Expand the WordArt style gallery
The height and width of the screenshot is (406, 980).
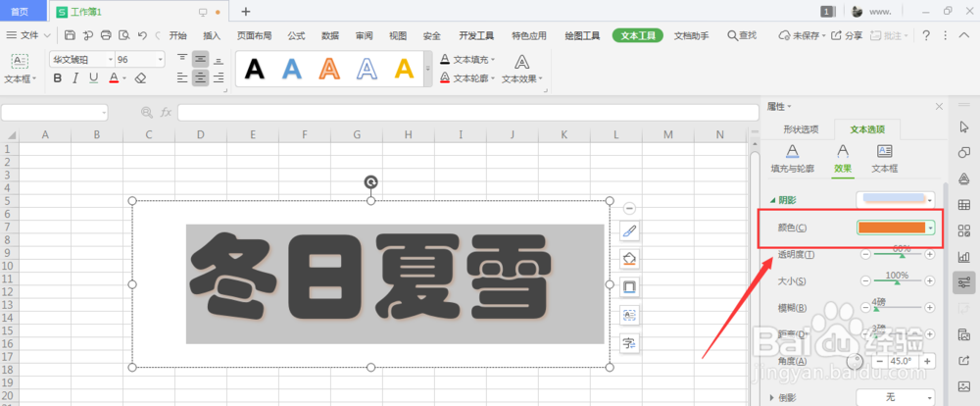tap(428, 69)
